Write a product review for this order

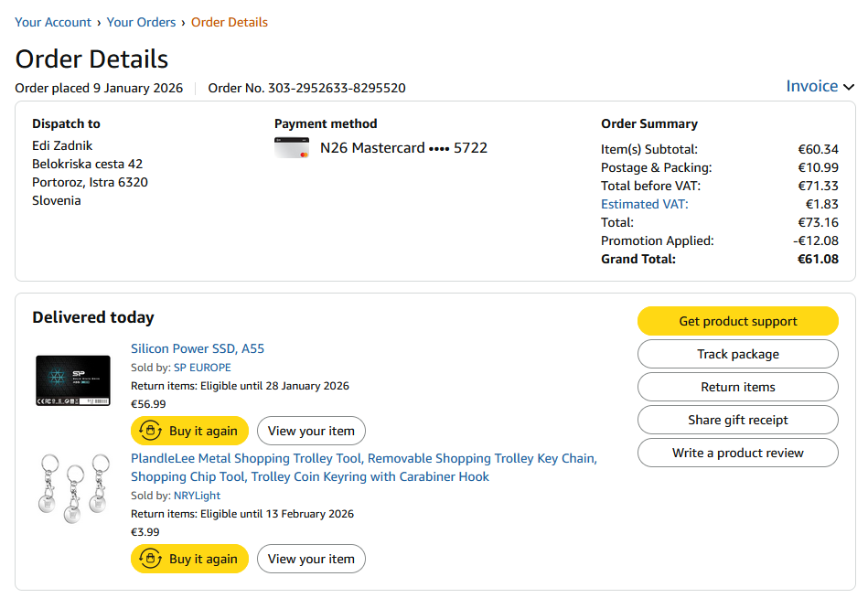(737, 453)
